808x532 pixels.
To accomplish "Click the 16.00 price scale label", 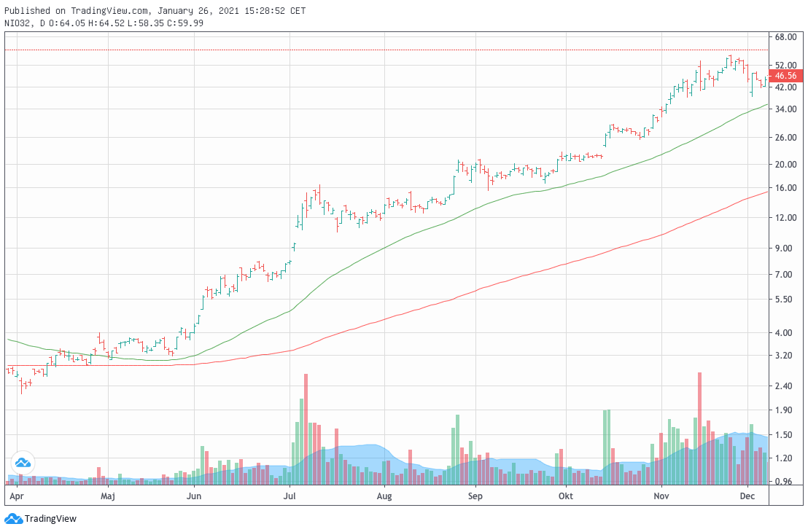I will [785, 188].
